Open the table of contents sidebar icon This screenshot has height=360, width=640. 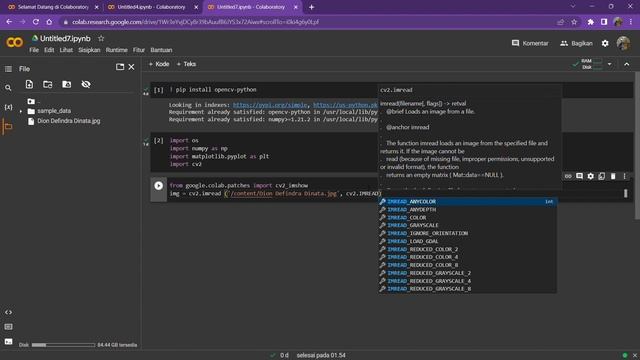8,69
